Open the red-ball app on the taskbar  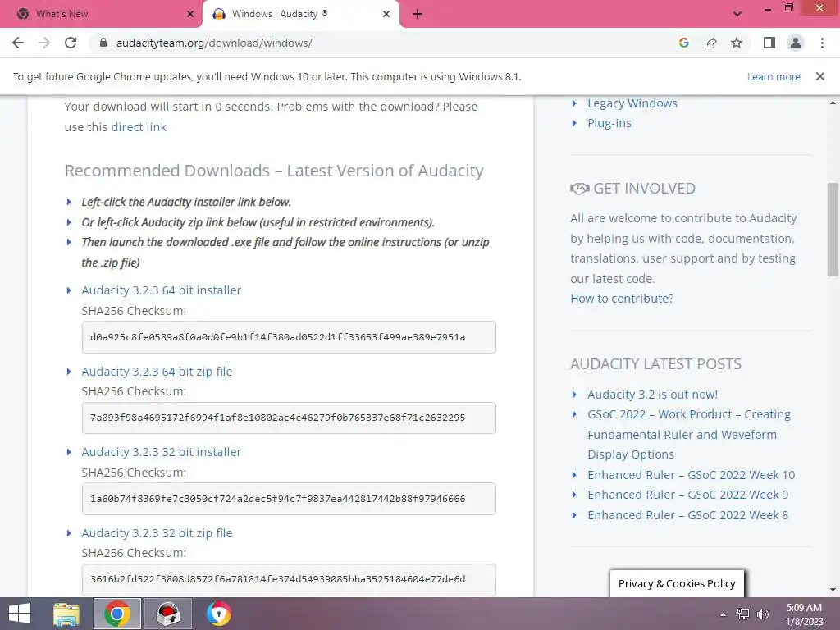tap(168, 614)
